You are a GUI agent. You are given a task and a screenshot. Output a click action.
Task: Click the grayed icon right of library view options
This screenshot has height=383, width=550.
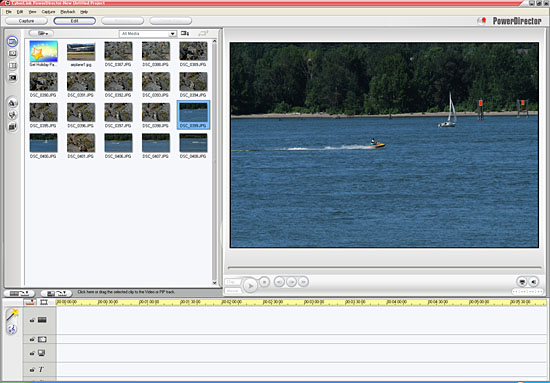pos(203,34)
